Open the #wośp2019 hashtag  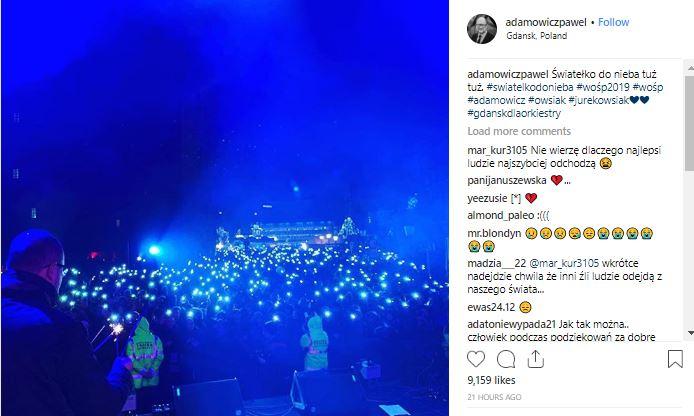pyautogui.click(x=603, y=87)
